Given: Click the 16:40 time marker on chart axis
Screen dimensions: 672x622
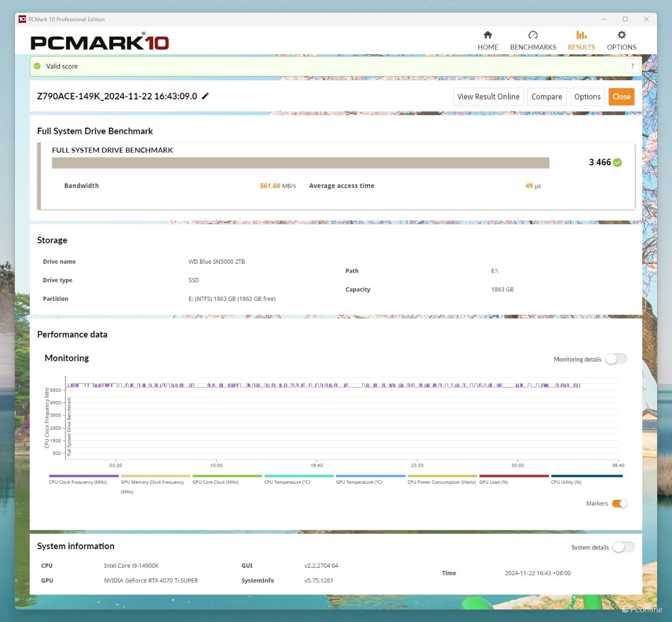Looking at the screenshot, I should 316,465.
